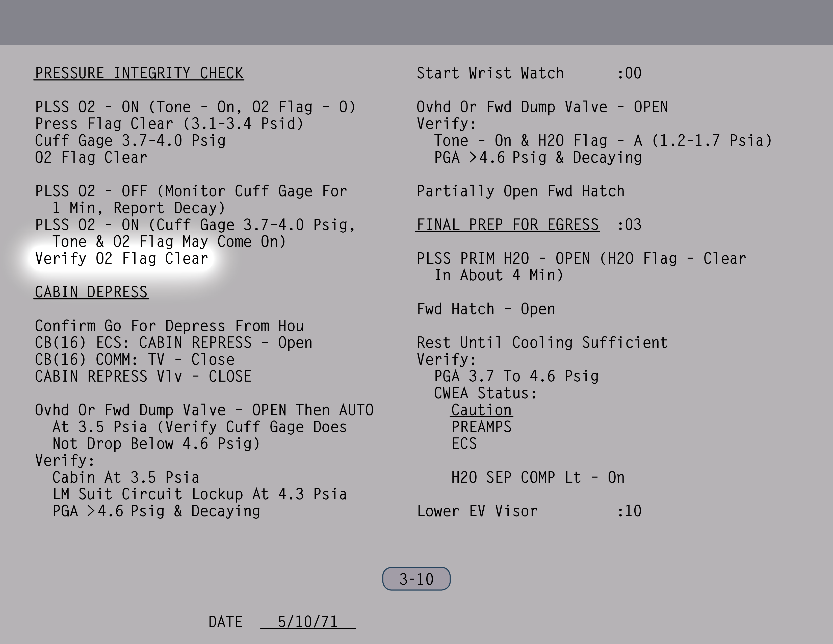
Task: Click the Lower EV Visor step
Action: pyautogui.click(x=477, y=511)
